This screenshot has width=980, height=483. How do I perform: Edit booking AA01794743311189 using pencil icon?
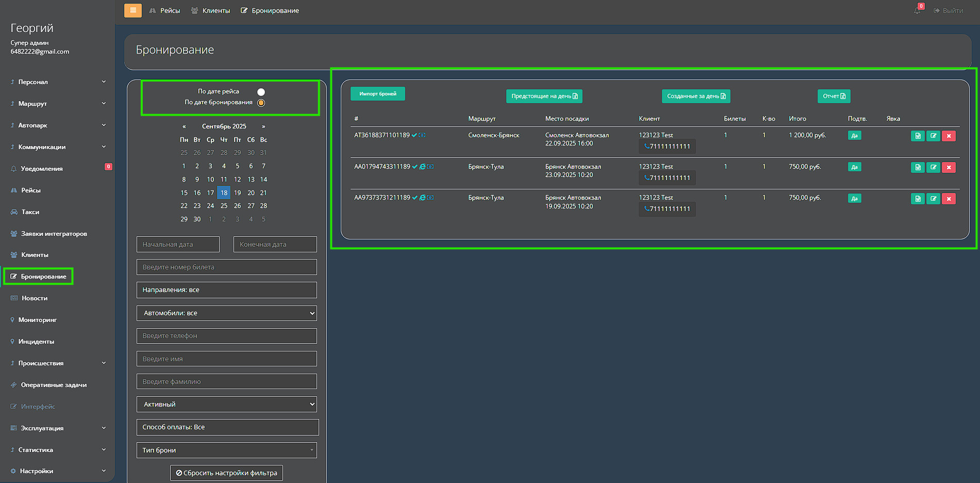933,168
